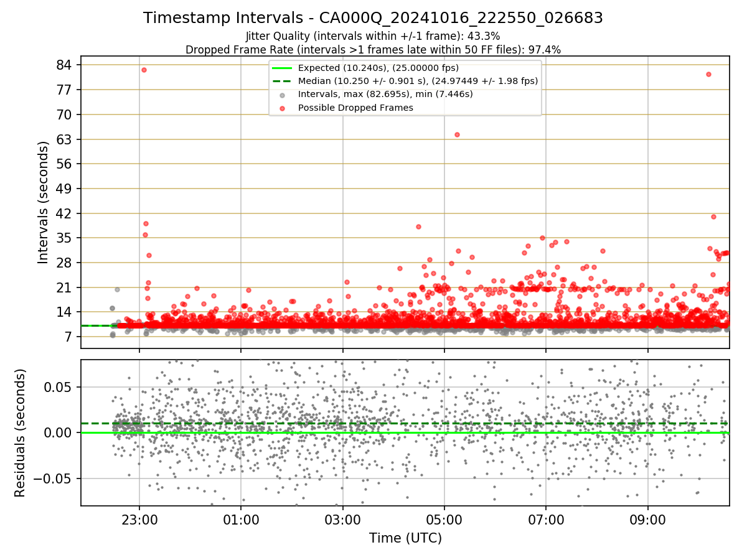Click the red dot marker in the legend
This screenshot has height=560, width=747.
283,108
